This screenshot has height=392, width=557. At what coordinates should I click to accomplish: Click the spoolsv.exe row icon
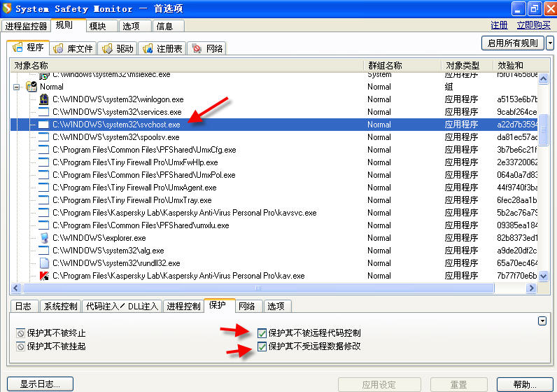pos(43,137)
